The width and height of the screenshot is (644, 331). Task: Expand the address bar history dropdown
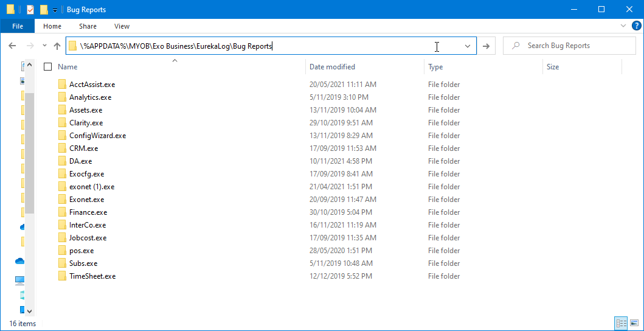click(468, 46)
